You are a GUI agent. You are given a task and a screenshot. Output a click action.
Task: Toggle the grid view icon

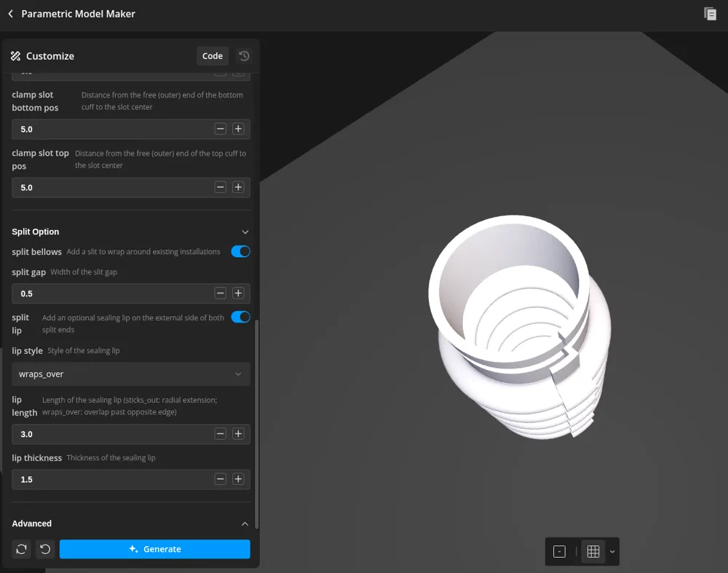pos(593,552)
